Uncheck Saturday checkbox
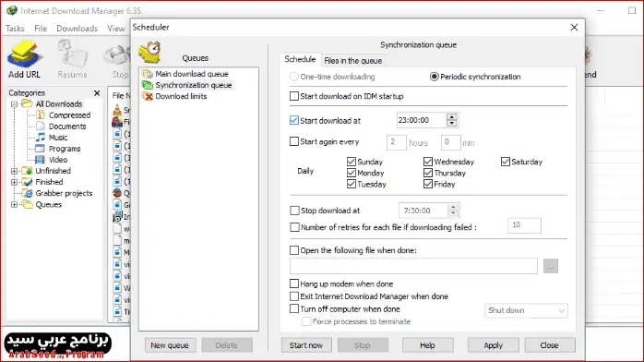Image resolution: width=644 pixels, height=362 pixels. [506, 162]
